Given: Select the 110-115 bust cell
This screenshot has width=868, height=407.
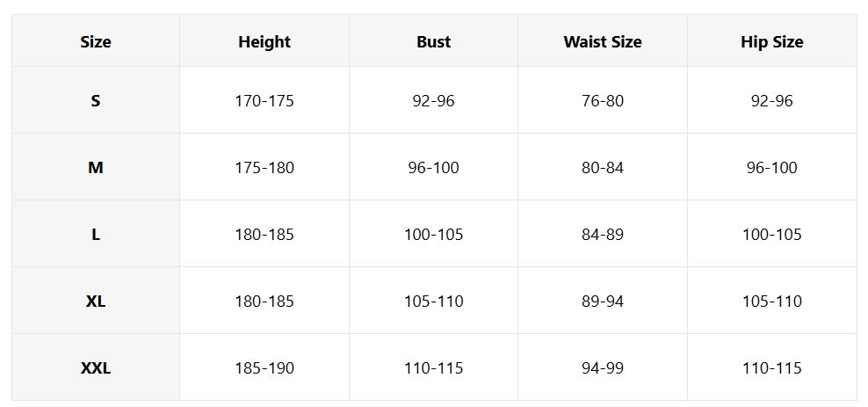Looking at the screenshot, I should pos(433,367).
